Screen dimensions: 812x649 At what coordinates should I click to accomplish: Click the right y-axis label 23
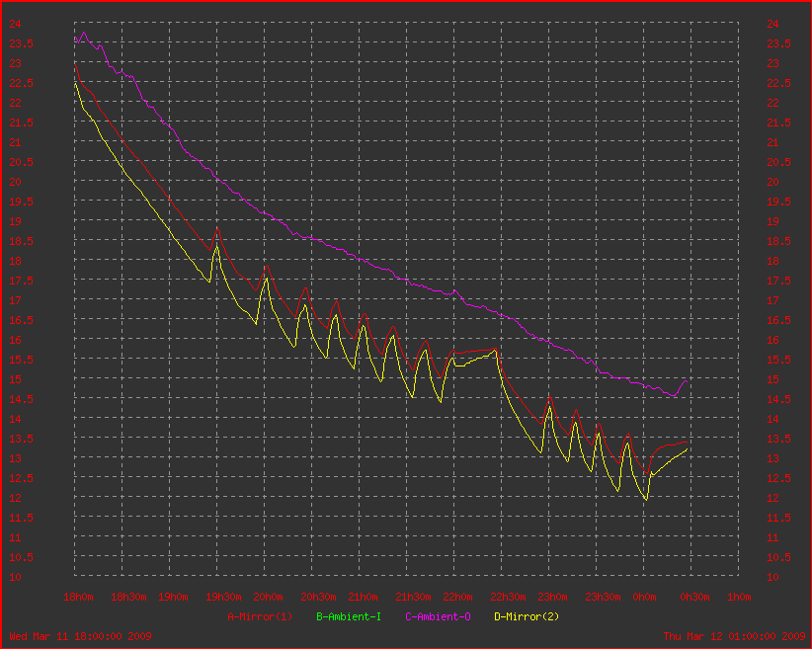point(772,63)
